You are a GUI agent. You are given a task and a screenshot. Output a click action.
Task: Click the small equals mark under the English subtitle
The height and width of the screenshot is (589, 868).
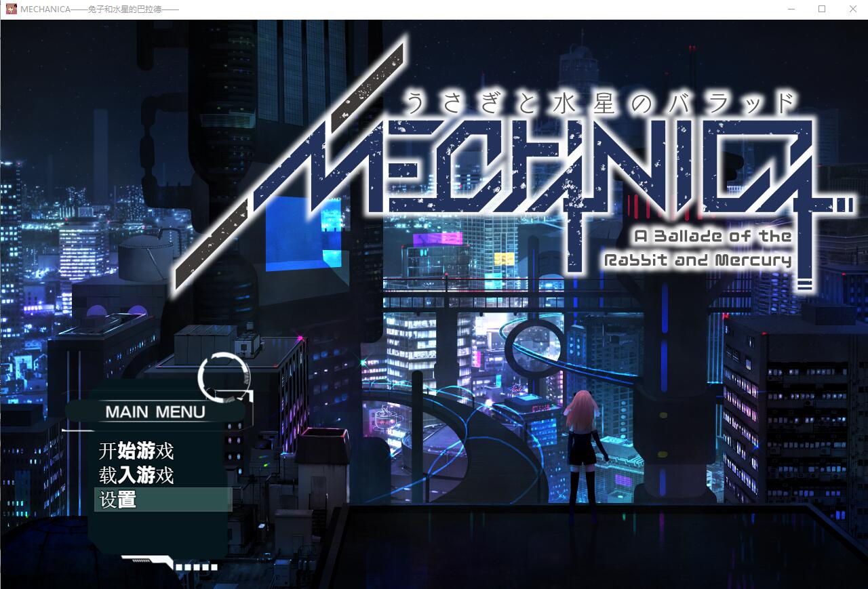click(x=804, y=286)
